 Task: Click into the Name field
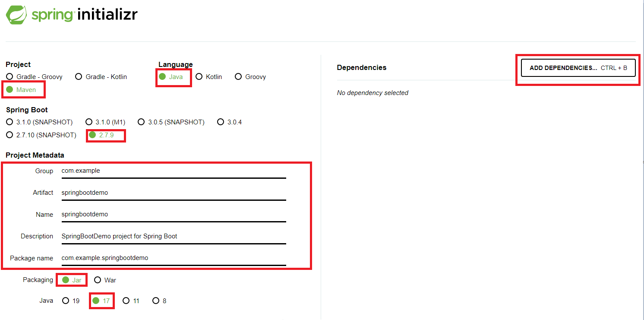pos(174,215)
